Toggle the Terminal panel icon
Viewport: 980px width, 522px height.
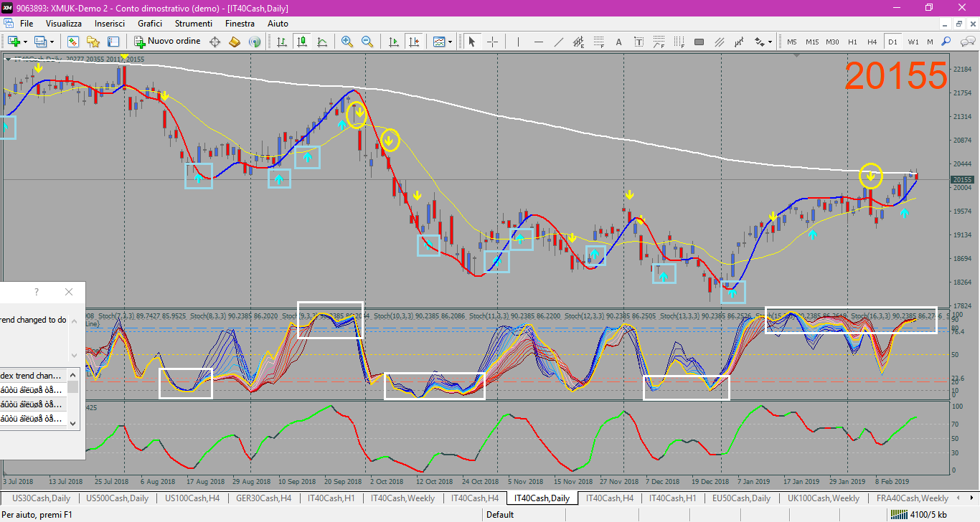(113, 42)
